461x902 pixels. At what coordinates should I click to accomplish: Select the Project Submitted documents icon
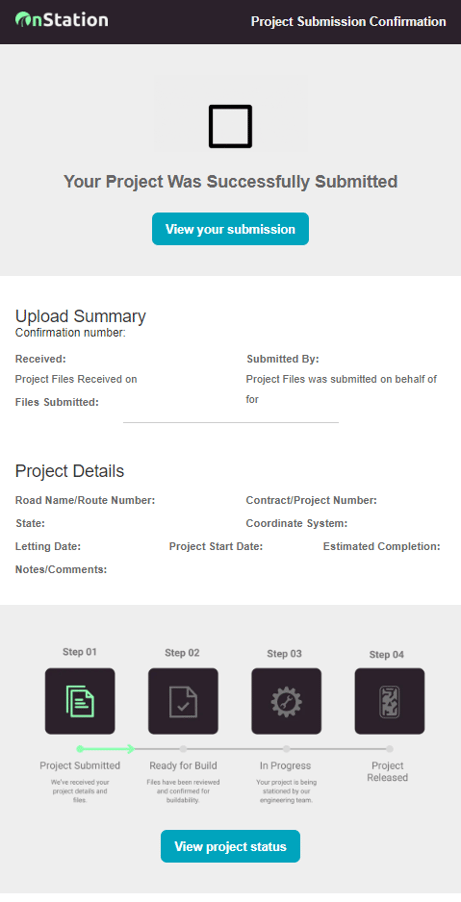(x=80, y=701)
